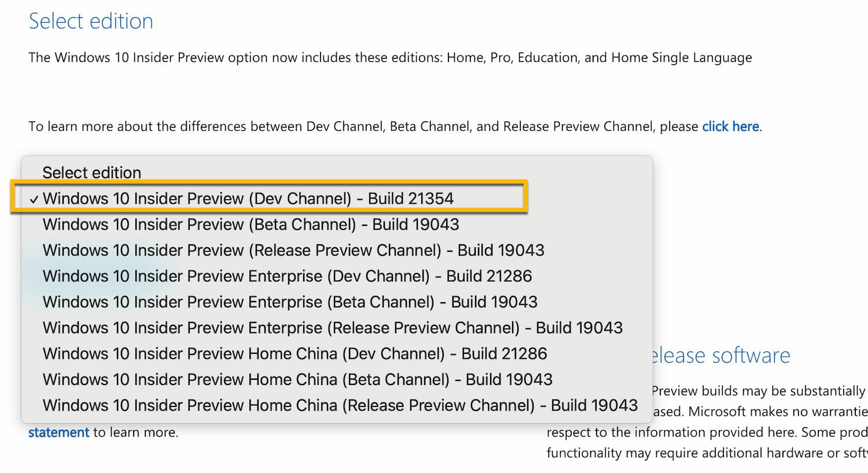The width and height of the screenshot is (868, 473).
Task: Select Enterprise (Beta Channel) Build 19043 edition
Action: (x=289, y=302)
